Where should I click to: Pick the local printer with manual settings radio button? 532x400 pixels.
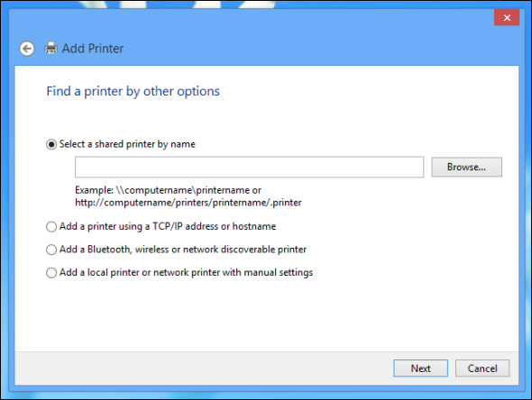pos(51,273)
